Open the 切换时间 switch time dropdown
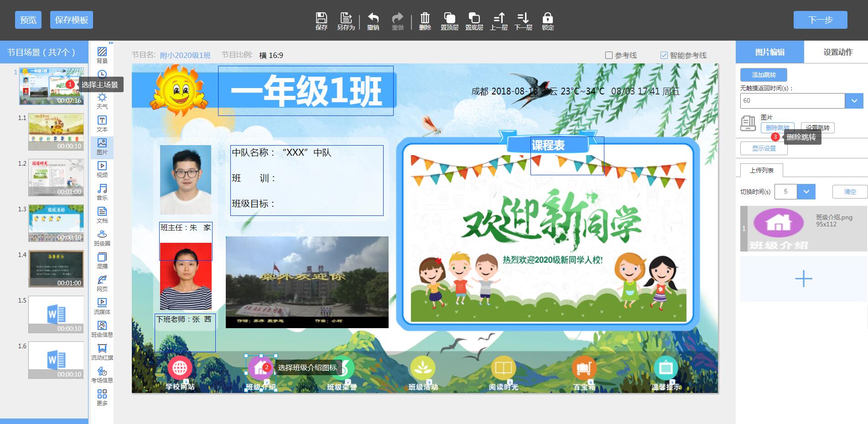The height and width of the screenshot is (424, 868). 806,192
